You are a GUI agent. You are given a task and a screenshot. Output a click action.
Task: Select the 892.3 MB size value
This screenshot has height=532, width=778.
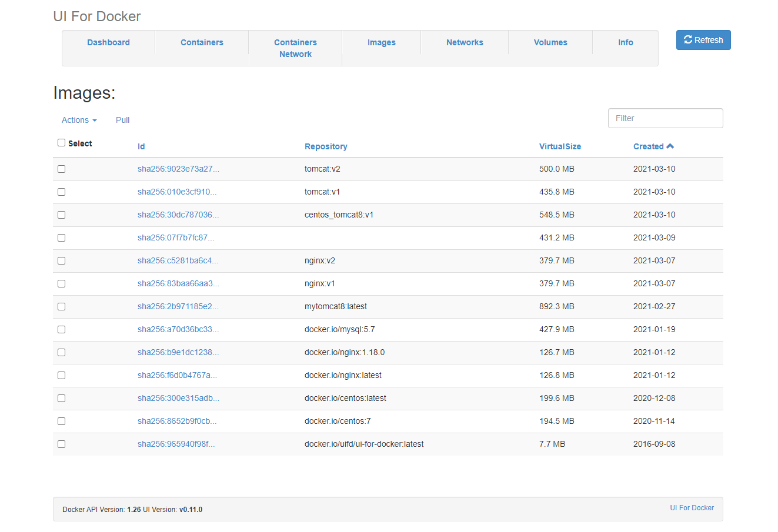[557, 306]
